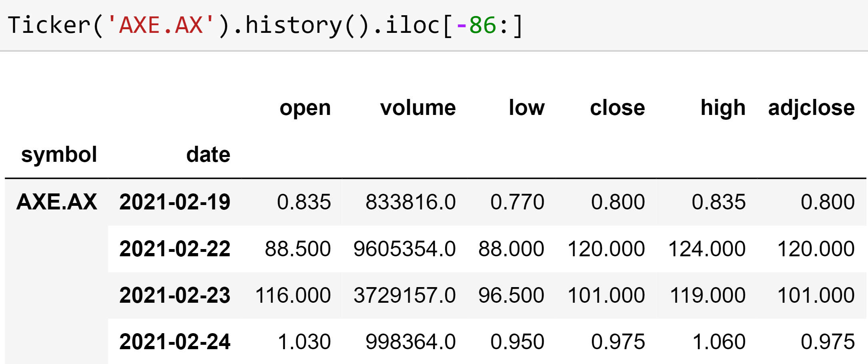Click high value 124.000
The width and height of the screenshot is (868, 364).
[x=707, y=249]
